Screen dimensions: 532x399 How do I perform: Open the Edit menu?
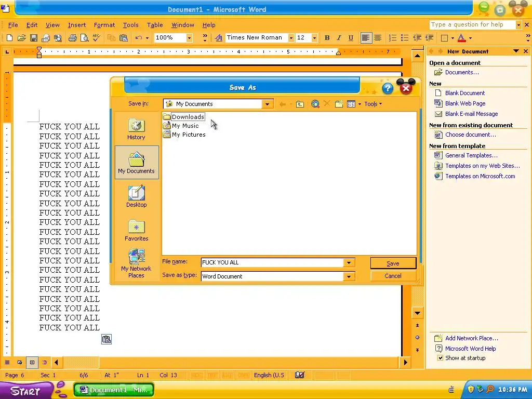[x=32, y=25]
